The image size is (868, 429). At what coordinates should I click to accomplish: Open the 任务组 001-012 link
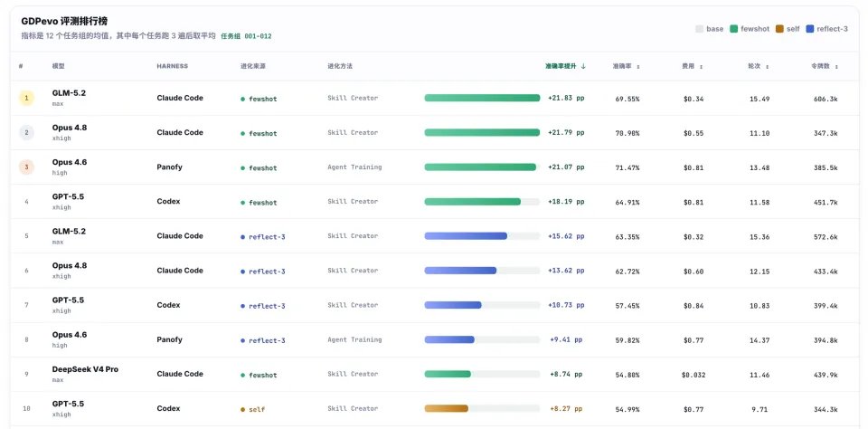(x=246, y=36)
